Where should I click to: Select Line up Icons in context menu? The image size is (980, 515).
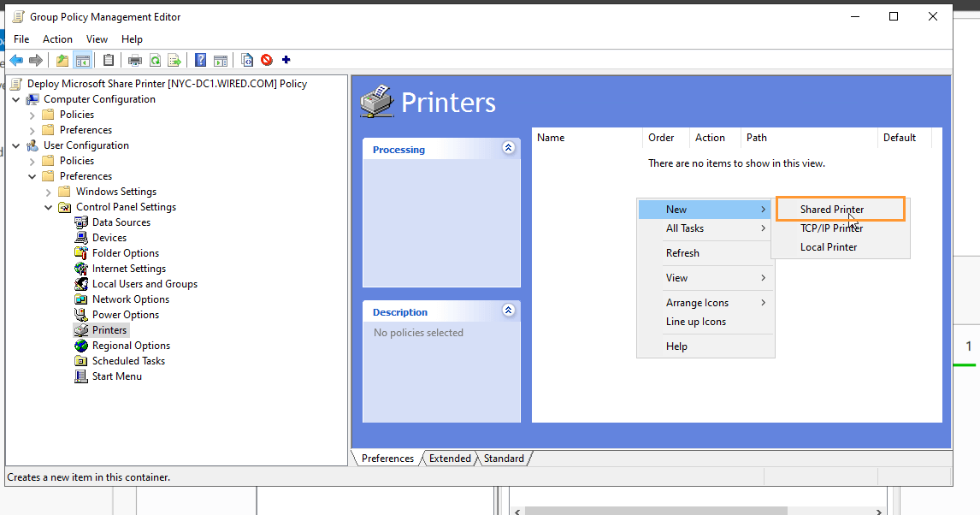tap(705, 322)
